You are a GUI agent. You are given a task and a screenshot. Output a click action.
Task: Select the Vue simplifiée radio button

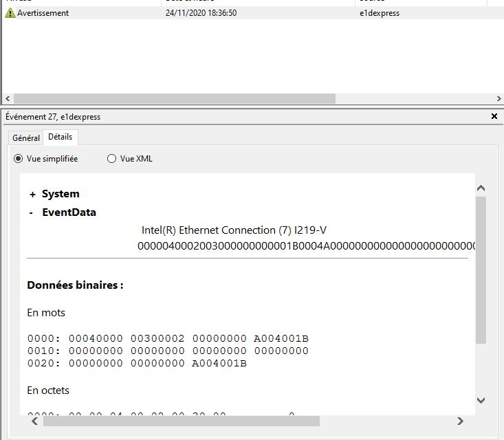click(19, 159)
